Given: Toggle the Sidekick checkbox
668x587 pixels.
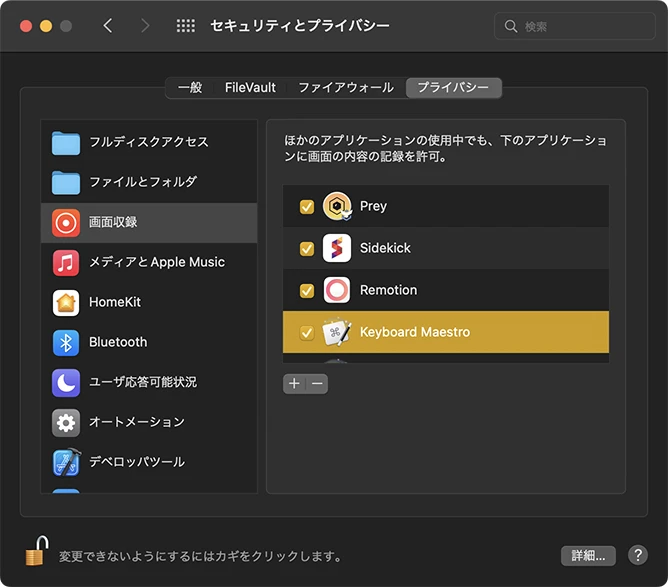Looking at the screenshot, I should pos(307,249).
